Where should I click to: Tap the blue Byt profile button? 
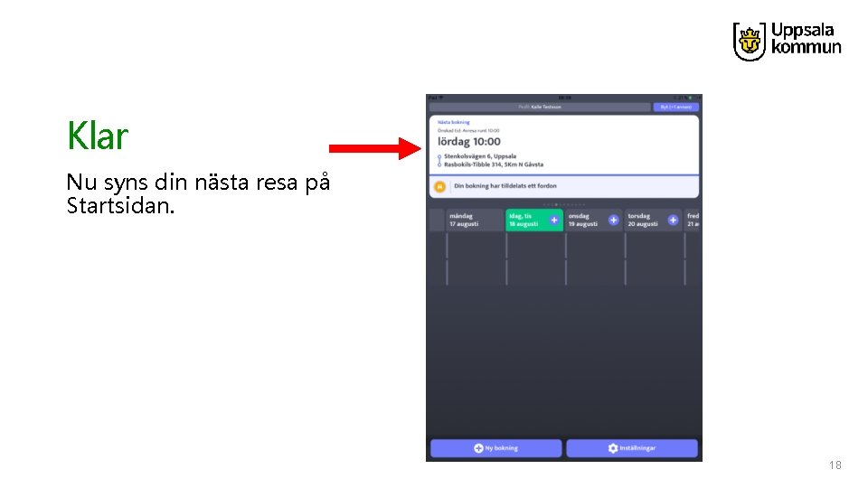[676, 107]
